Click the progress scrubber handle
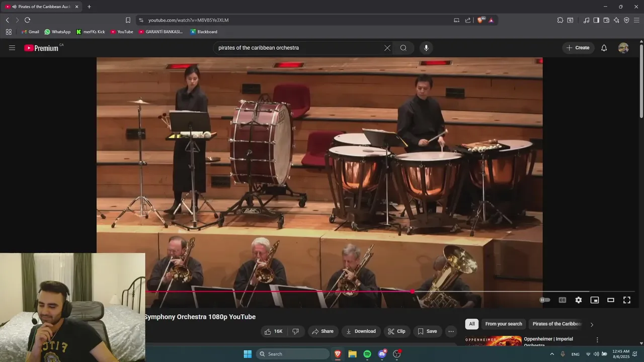The height and width of the screenshot is (362, 644). click(413, 291)
